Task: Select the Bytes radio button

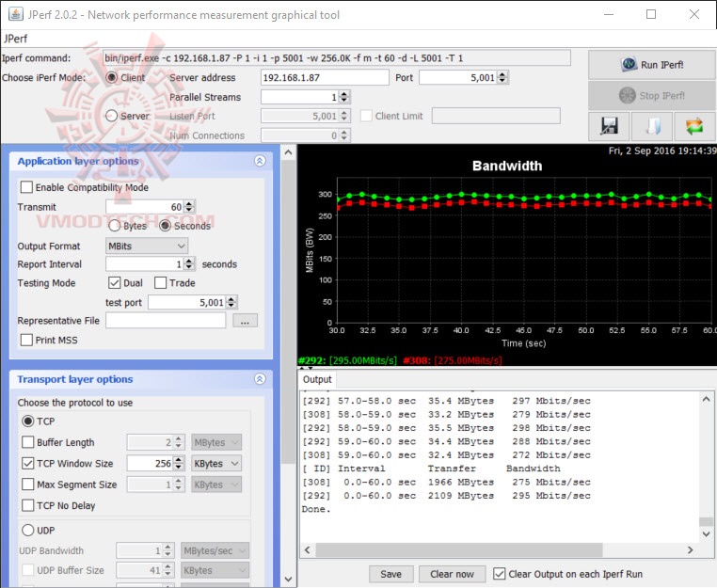Action: pos(114,226)
